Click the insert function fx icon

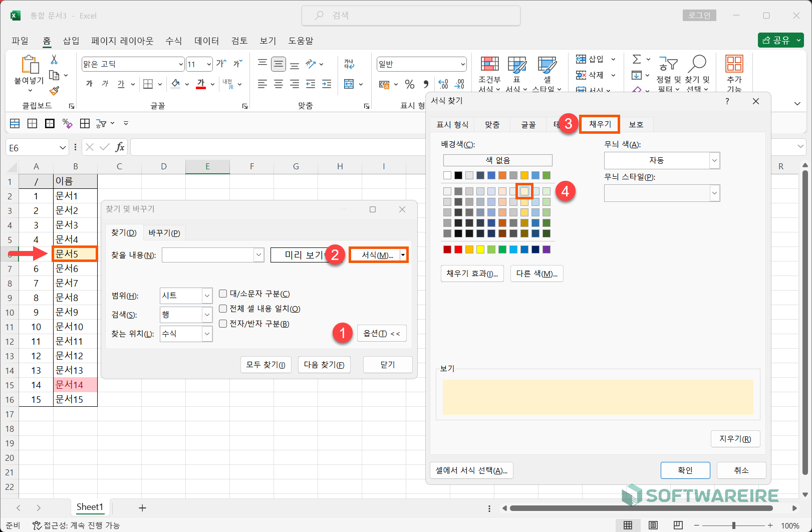120,147
